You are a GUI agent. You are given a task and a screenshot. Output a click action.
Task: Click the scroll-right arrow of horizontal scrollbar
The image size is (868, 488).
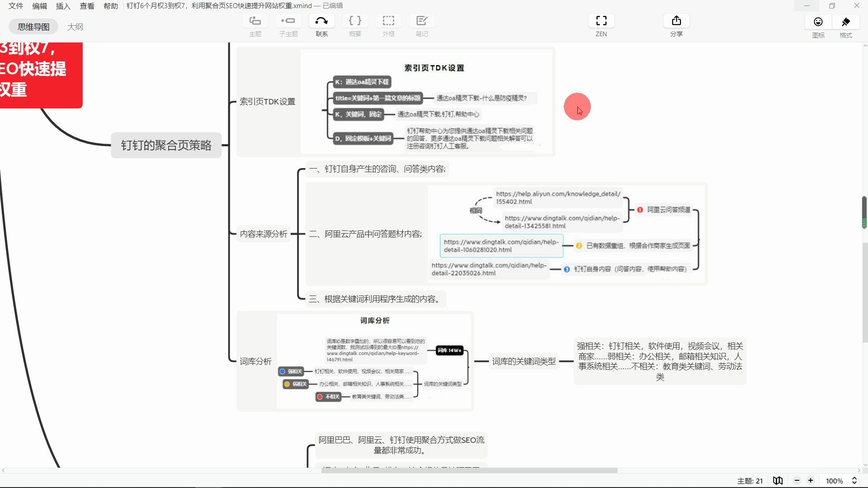[x=859, y=470]
